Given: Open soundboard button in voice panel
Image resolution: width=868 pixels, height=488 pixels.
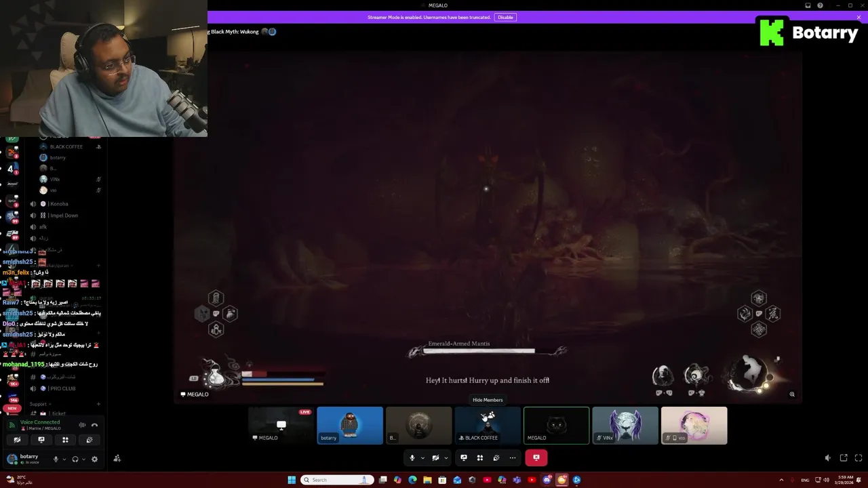Looking at the screenshot, I should coord(90,440).
